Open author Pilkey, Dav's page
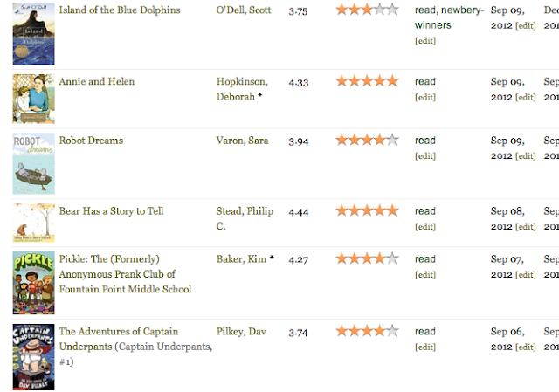Screen dimensions: 559x392 pyautogui.click(x=241, y=332)
